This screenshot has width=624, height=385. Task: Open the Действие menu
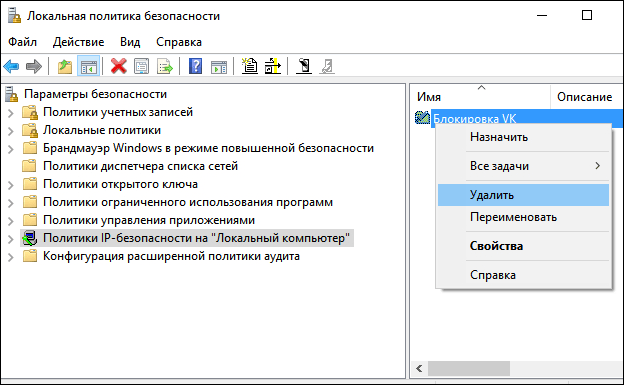78,42
